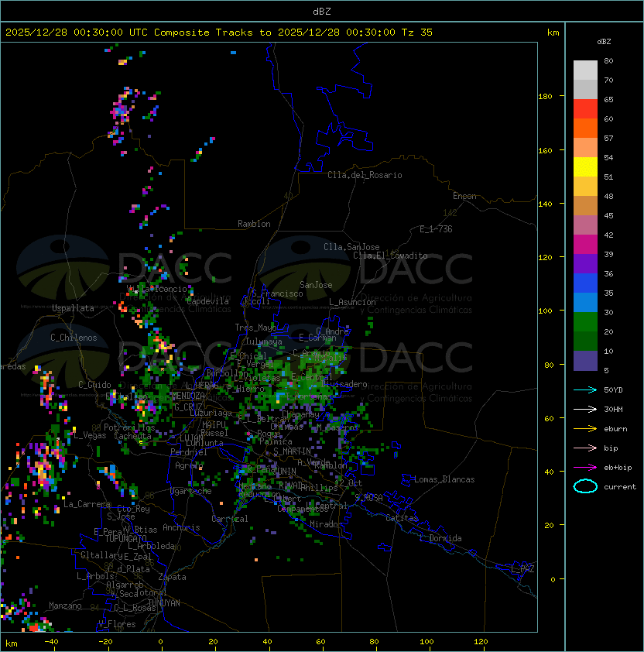Screen dimensions: 644x652
Task: Click the magenta eb+bip arrow icon
Action: pyautogui.click(x=585, y=468)
